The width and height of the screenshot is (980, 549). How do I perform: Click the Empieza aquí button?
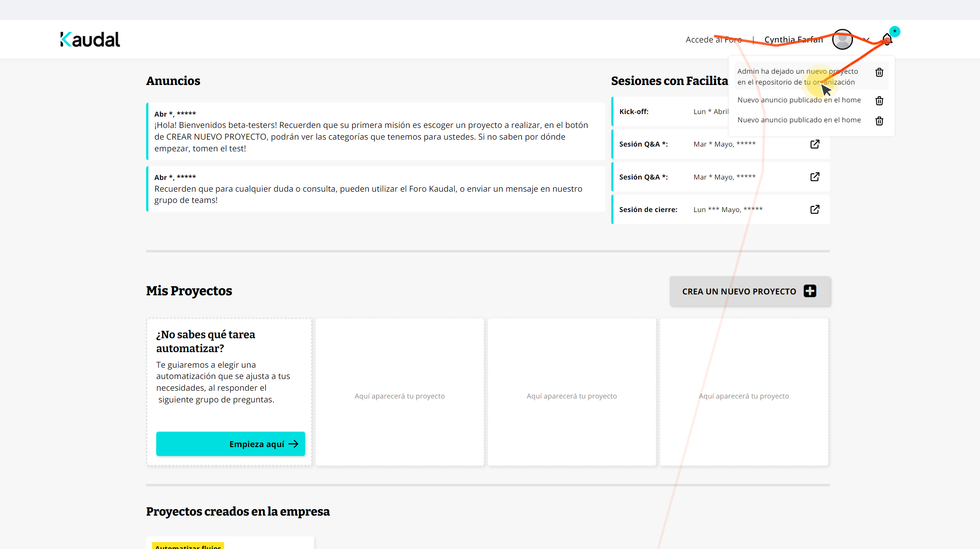point(230,444)
